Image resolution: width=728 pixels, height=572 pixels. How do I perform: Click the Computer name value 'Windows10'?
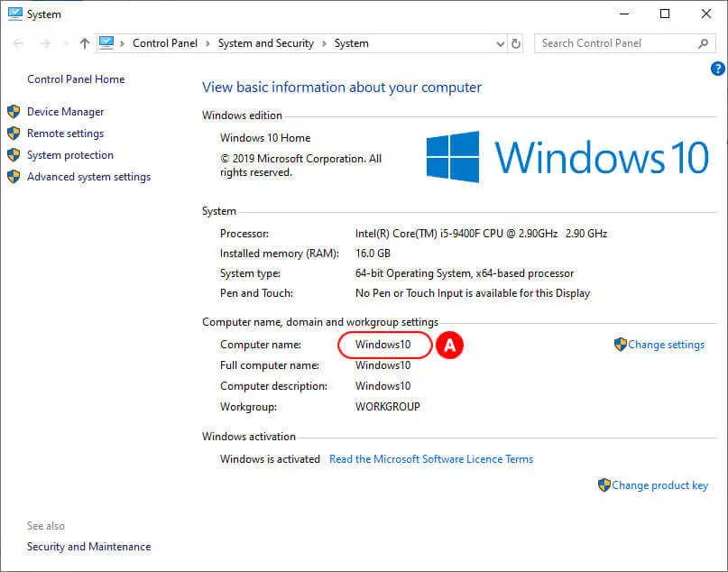pos(383,345)
